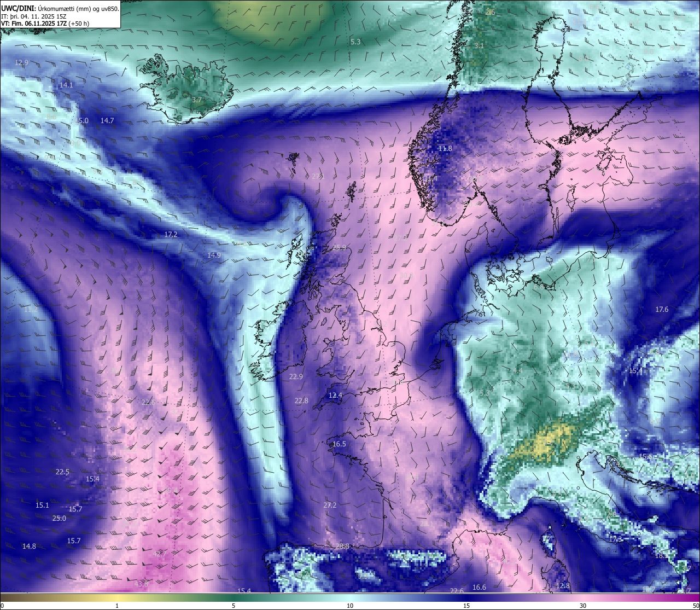This screenshot has width=700, height=610.
Task: Click the 42.7 value on the map
Action: (160, 554)
